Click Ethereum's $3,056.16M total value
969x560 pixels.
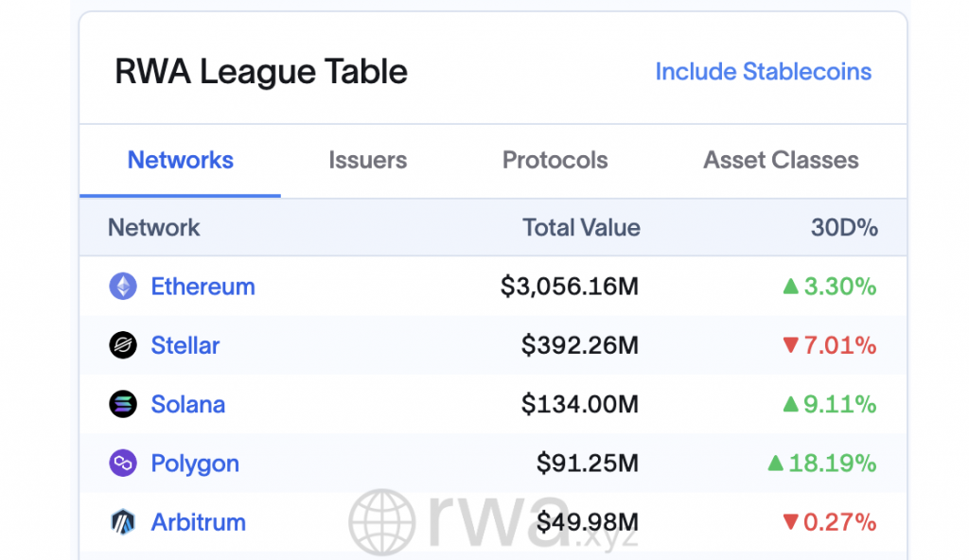[570, 287]
